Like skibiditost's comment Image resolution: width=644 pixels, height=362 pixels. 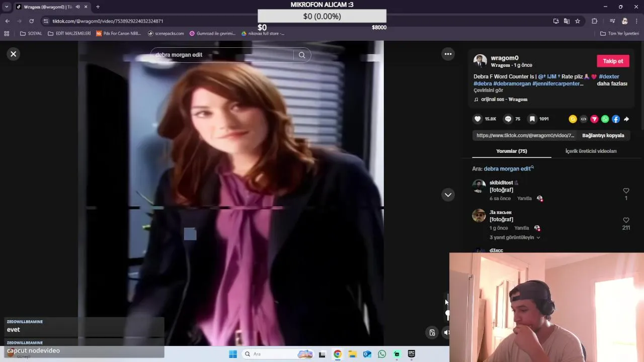click(x=626, y=191)
